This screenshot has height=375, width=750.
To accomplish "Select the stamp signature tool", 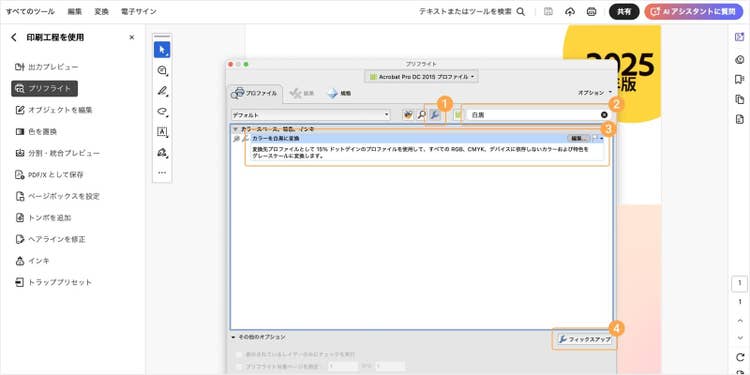I will [x=162, y=153].
